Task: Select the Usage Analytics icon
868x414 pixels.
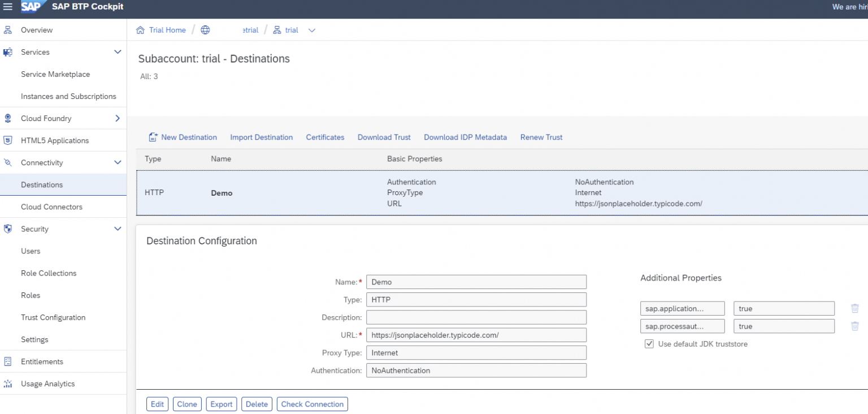Action: (x=7, y=383)
